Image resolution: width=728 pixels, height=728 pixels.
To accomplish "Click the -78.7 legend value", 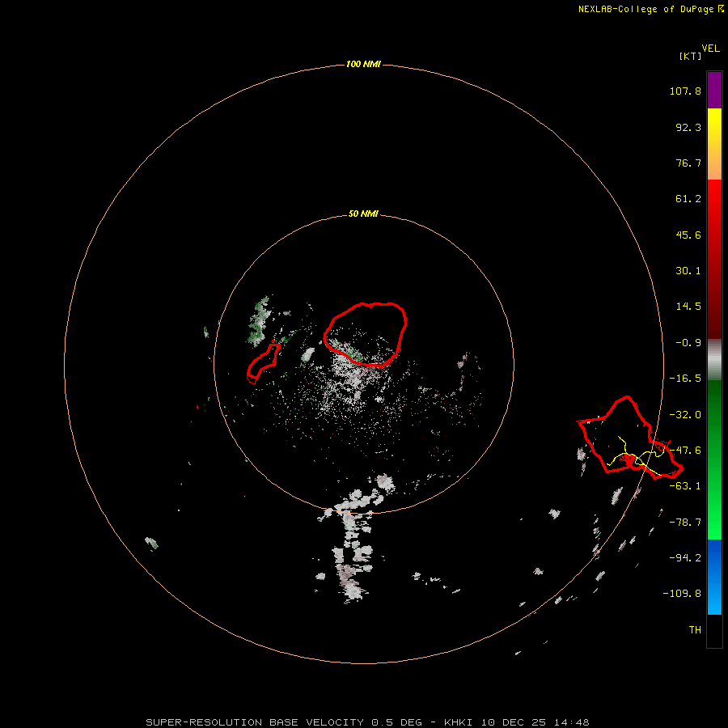I will pos(685,523).
